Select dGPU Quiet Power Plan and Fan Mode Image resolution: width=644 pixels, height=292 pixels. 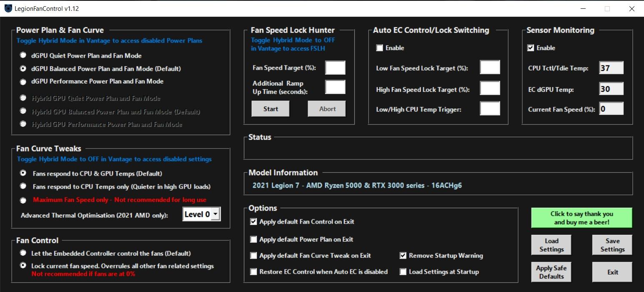tap(23, 55)
